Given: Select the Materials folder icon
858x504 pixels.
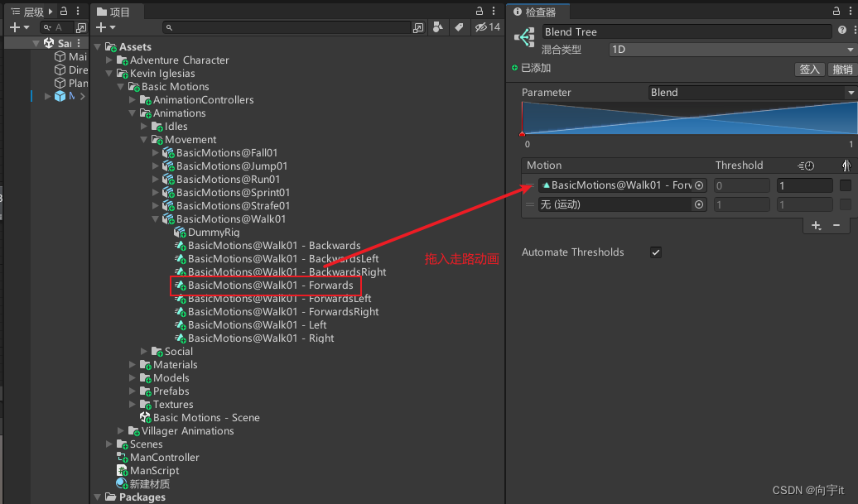Looking at the screenshot, I should (146, 365).
